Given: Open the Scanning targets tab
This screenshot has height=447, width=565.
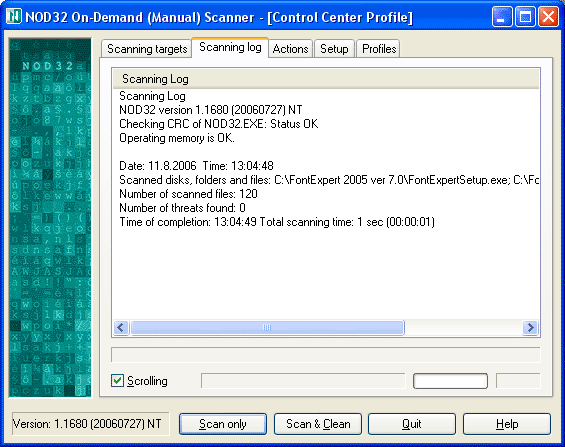Looking at the screenshot, I should coord(146,49).
